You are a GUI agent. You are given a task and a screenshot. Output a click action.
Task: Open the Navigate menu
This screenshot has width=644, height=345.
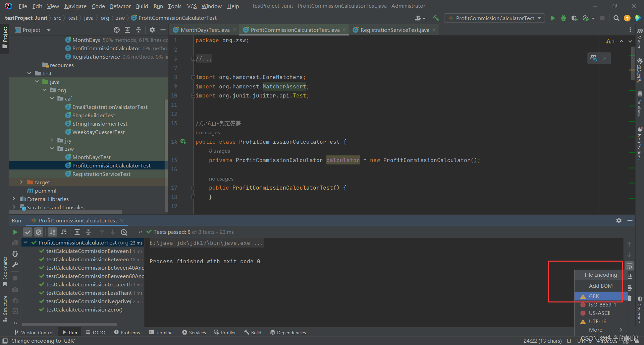[75, 6]
